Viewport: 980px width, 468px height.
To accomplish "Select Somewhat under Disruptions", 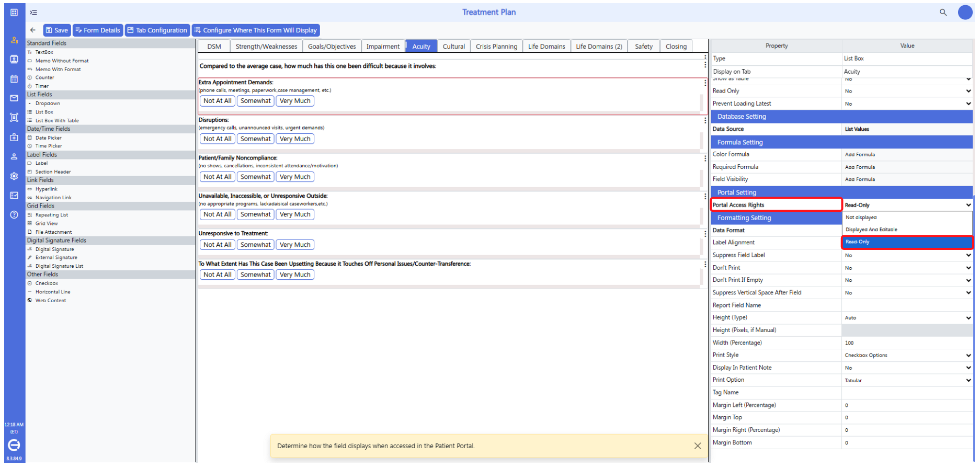I will [x=256, y=139].
